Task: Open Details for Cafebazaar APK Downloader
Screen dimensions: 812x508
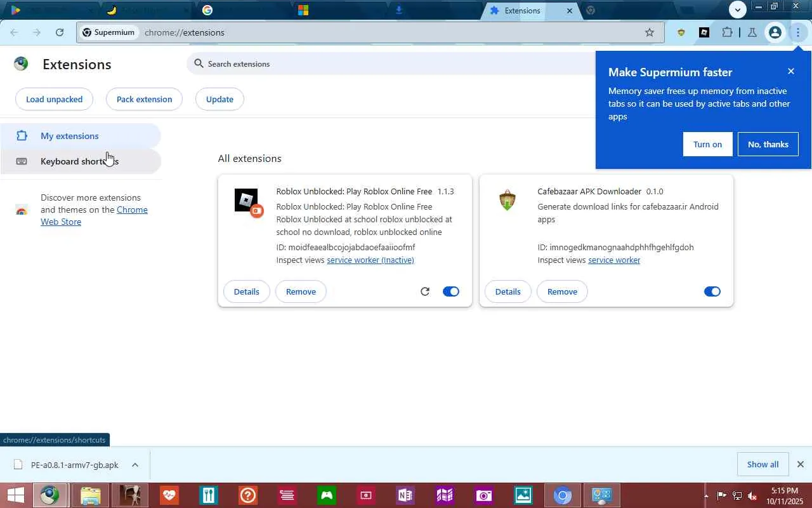Action: coord(507,291)
